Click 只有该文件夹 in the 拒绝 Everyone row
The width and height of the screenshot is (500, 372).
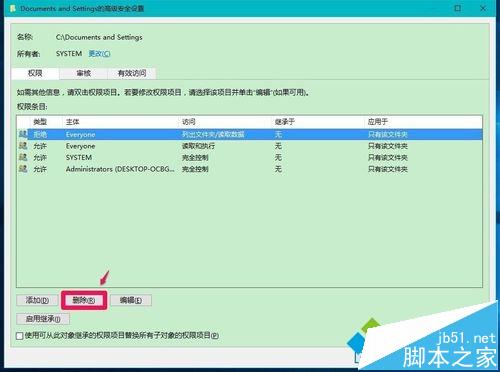[x=388, y=134]
